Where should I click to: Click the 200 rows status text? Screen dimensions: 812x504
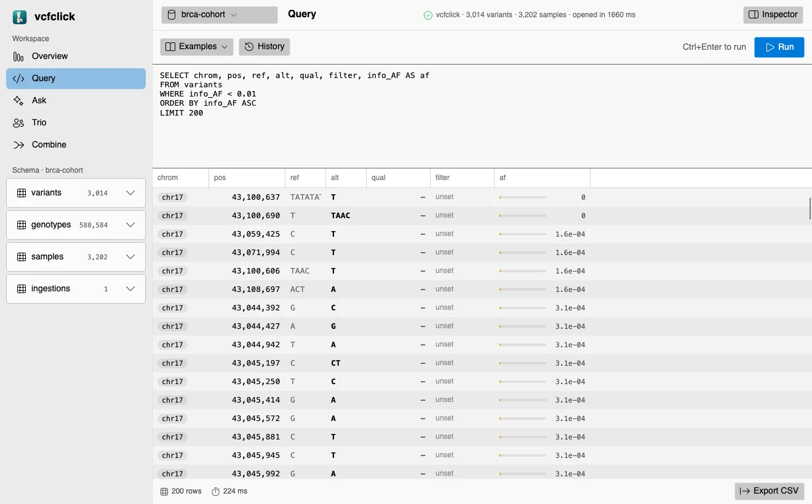[186, 492]
